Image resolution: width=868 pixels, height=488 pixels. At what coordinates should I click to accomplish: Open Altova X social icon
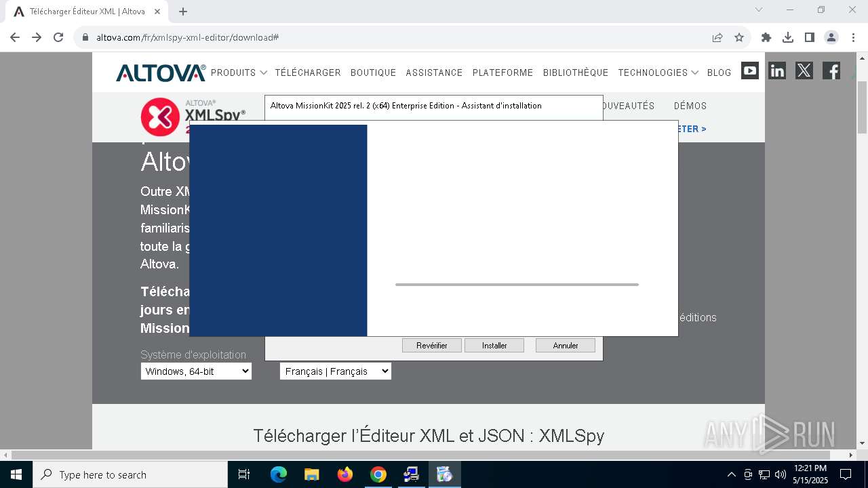pyautogui.click(x=804, y=70)
